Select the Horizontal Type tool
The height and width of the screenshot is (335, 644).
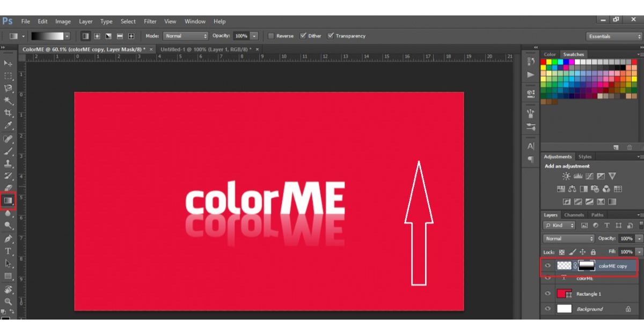coord(8,251)
